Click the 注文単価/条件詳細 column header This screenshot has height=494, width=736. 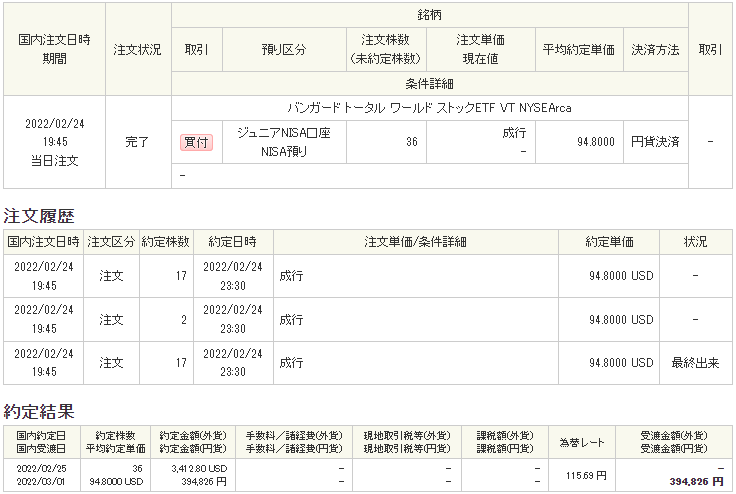415,242
